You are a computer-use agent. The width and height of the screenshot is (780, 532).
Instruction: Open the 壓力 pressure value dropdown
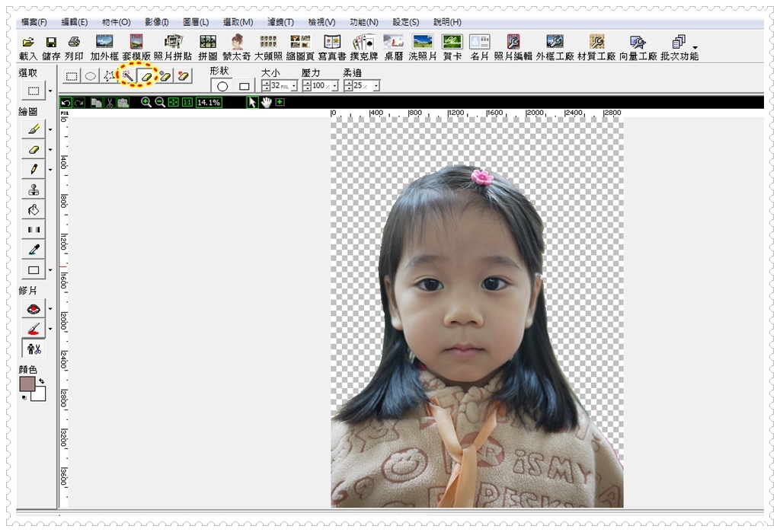(x=335, y=86)
